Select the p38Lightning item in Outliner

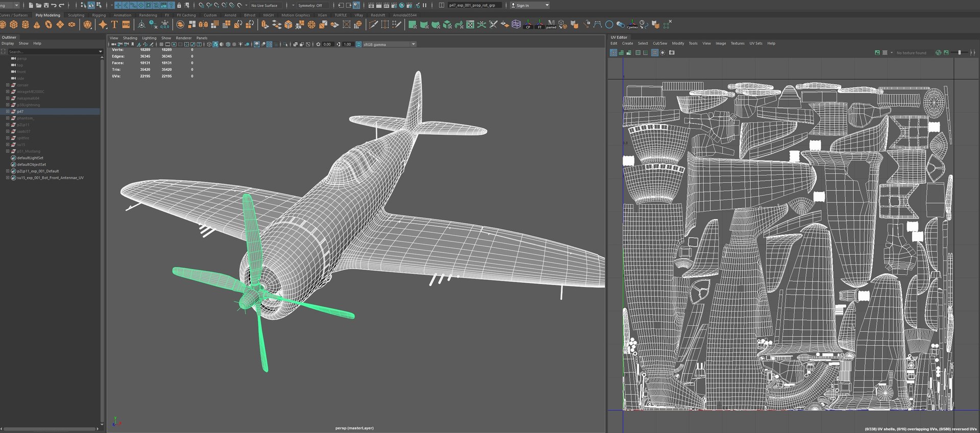click(x=28, y=105)
